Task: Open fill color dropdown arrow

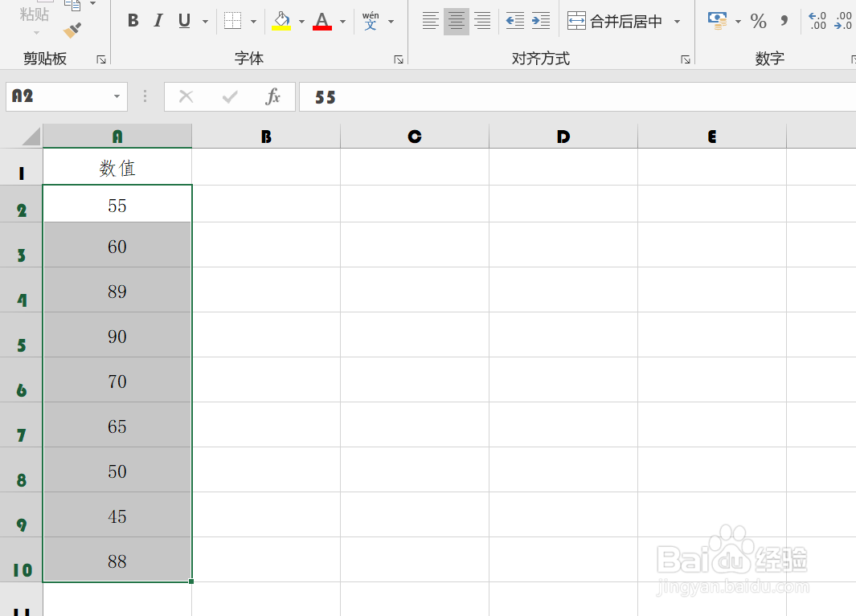Action: click(301, 22)
